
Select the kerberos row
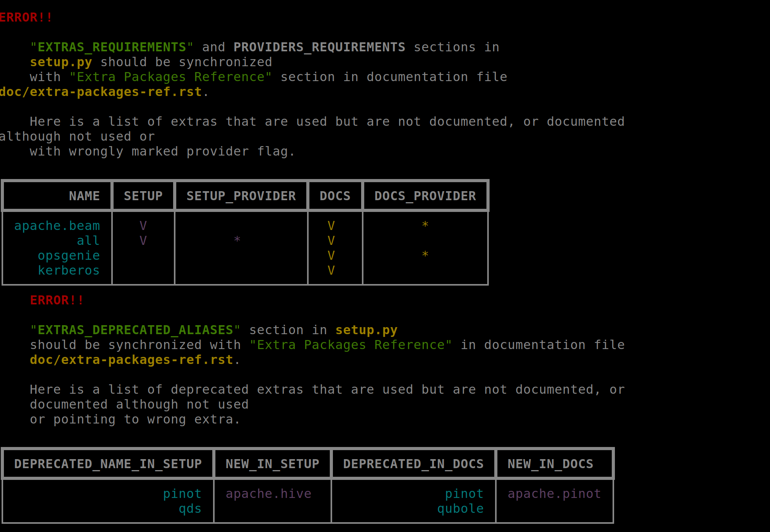(x=69, y=270)
